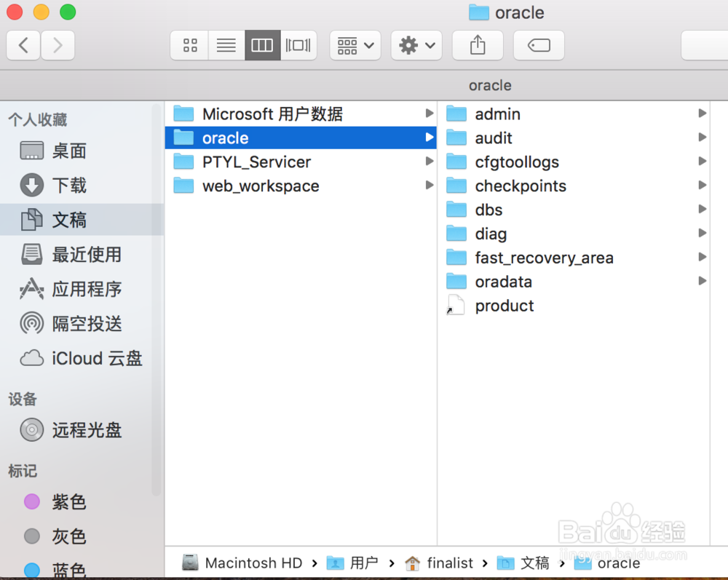Select the cfgtoollogs folder
This screenshot has height=580, width=728.
tap(574, 162)
